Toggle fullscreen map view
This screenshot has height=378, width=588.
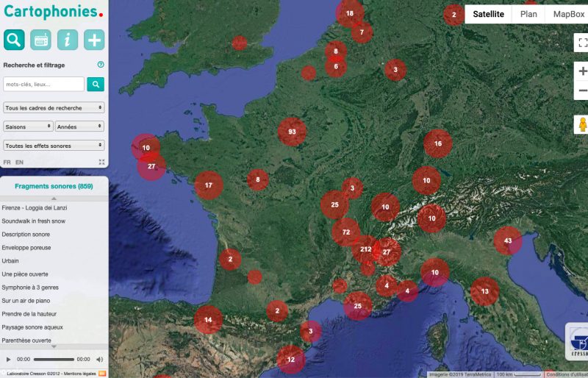pyautogui.click(x=582, y=43)
